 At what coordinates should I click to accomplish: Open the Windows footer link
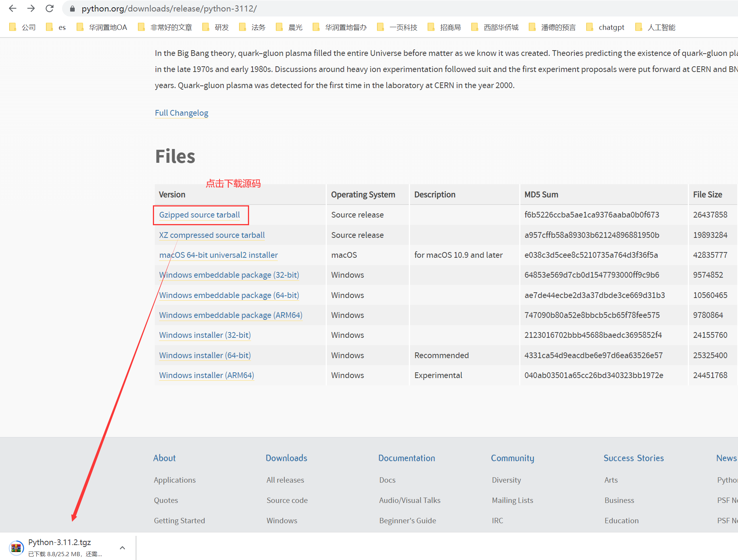282,521
